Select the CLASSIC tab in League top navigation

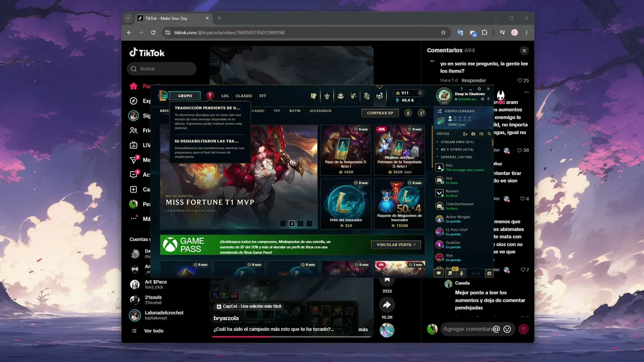coord(244,96)
